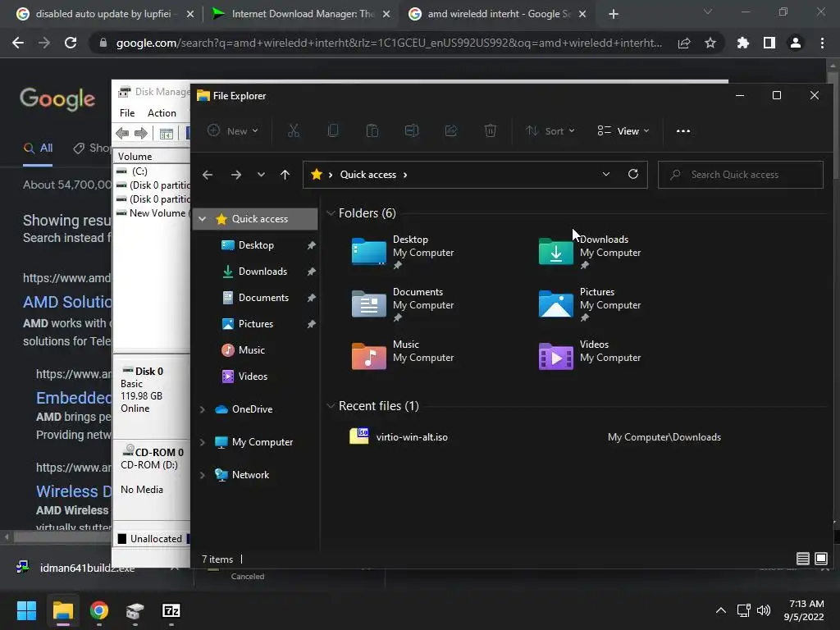Open the Music folder tile
Viewport: 840px width, 630px height.
(x=403, y=355)
